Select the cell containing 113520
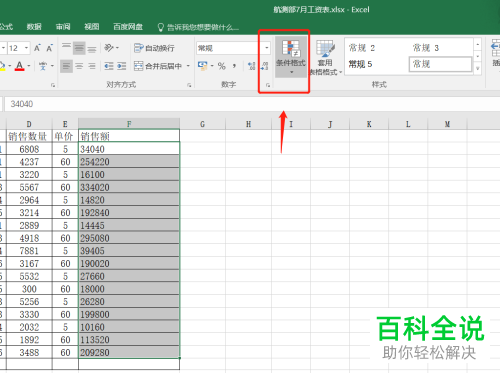The height and width of the screenshot is (373, 500). (x=129, y=340)
